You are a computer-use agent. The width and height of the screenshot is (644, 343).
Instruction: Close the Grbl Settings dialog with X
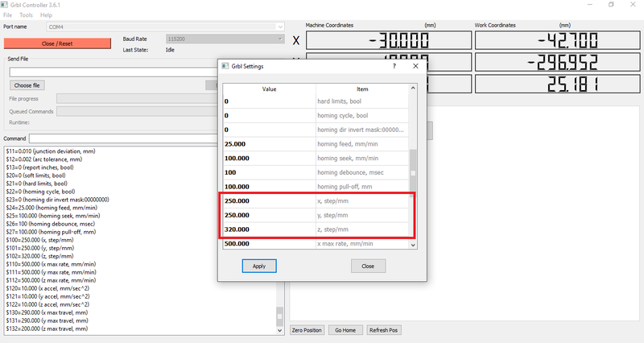[x=415, y=66]
